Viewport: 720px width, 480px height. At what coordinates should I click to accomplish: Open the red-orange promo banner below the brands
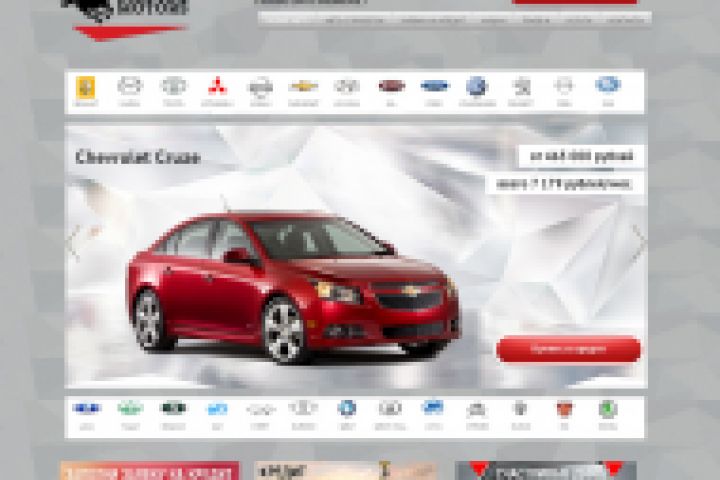[150, 471]
